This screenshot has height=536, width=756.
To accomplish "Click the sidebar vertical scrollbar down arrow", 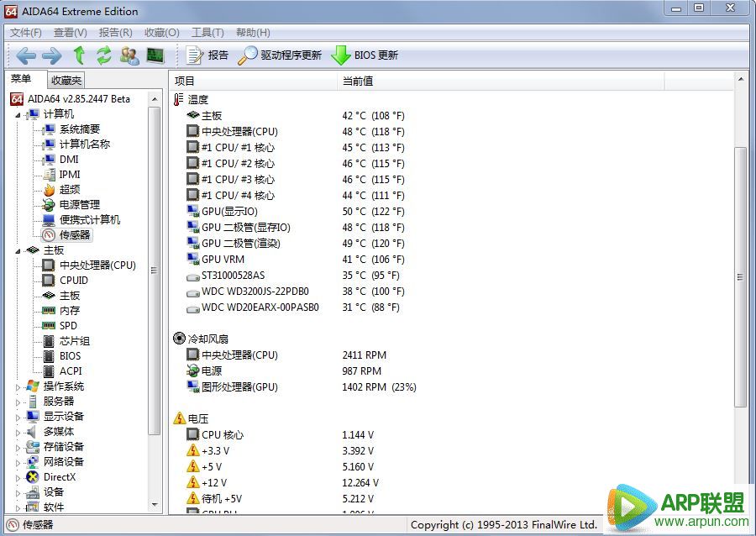I will pyautogui.click(x=154, y=505).
